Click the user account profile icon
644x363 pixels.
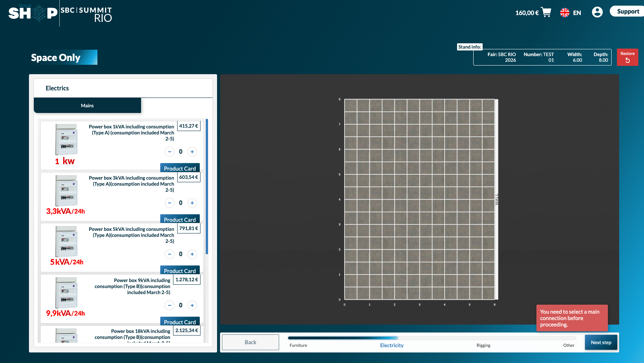[597, 12]
